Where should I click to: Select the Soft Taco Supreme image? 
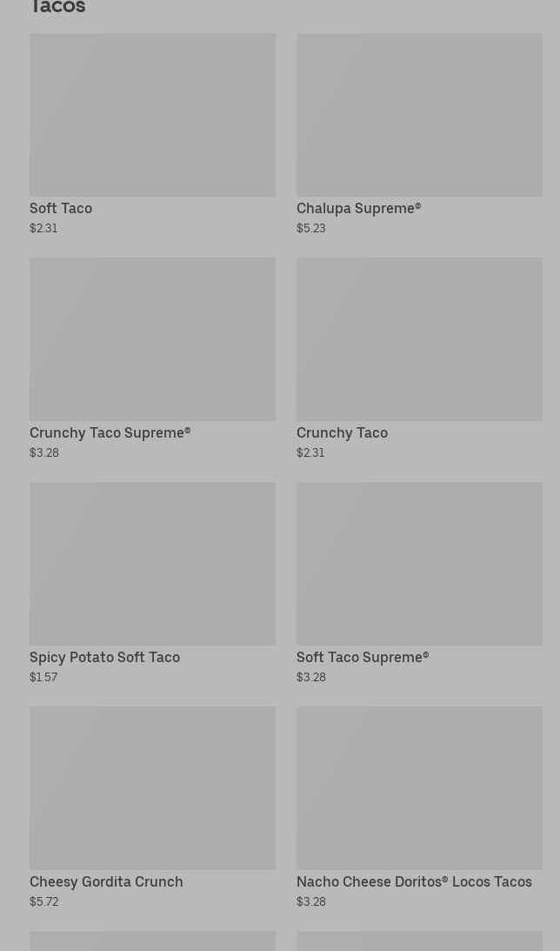(x=419, y=563)
